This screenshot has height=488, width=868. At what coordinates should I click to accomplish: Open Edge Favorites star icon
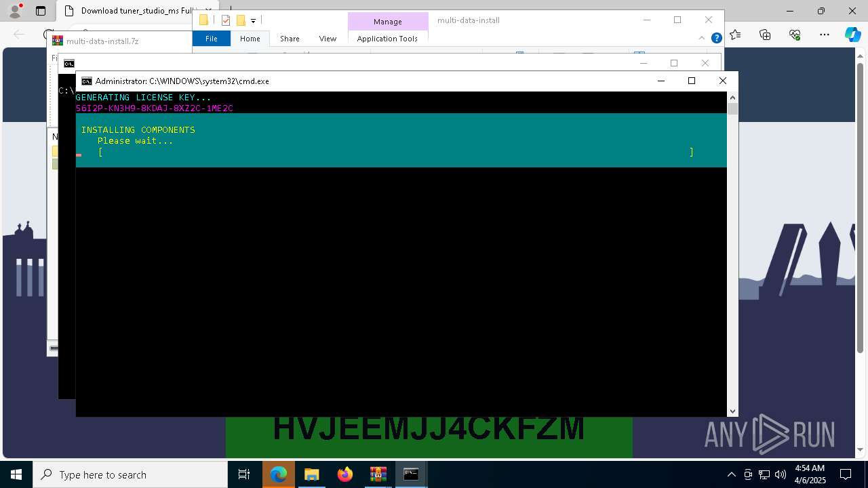click(736, 35)
